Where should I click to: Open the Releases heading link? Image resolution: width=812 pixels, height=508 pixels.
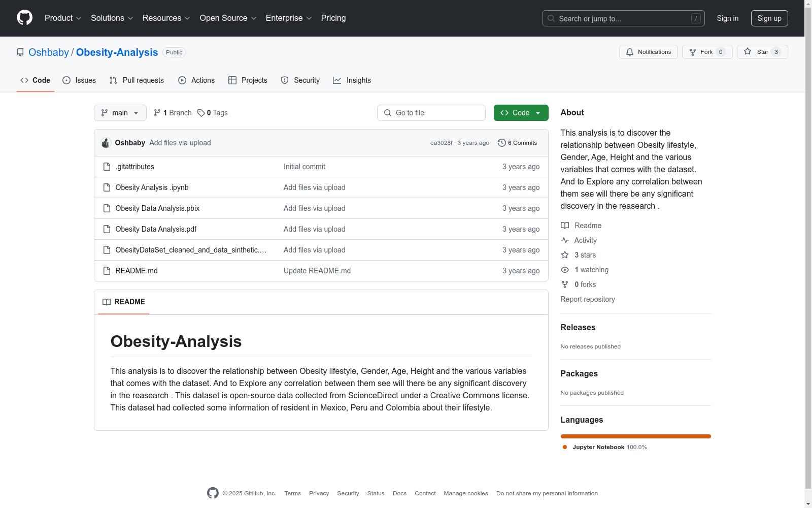578,327
